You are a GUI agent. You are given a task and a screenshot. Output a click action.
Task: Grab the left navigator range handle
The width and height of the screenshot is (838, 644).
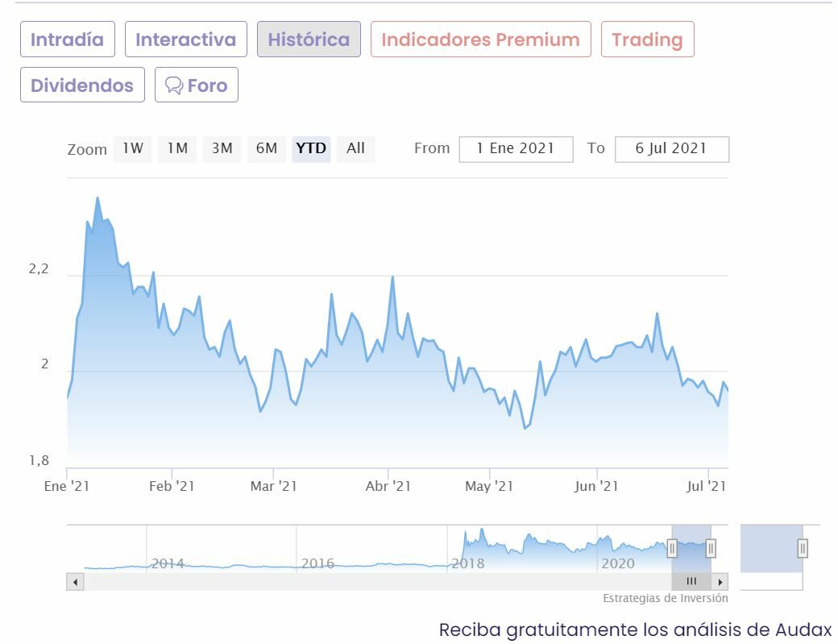[672, 549]
